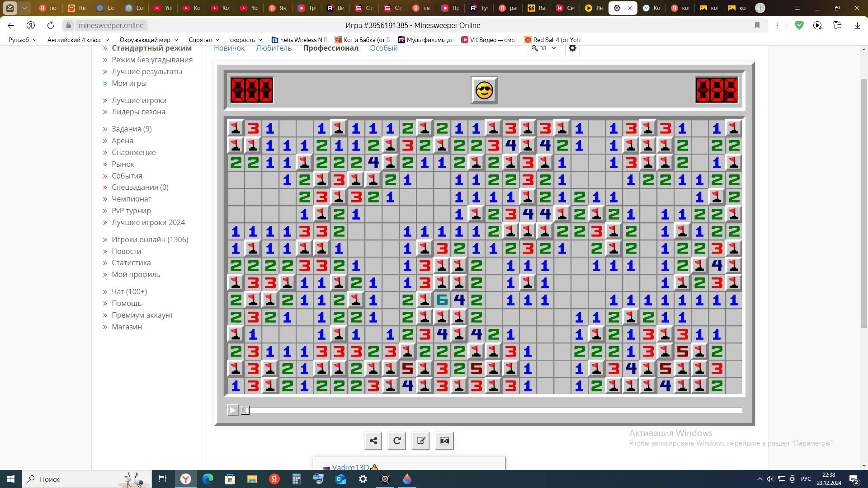The width and height of the screenshot is (868, 488).
Task: Open Лучшие игроки in the sidebar
Action: click(139, 100)
